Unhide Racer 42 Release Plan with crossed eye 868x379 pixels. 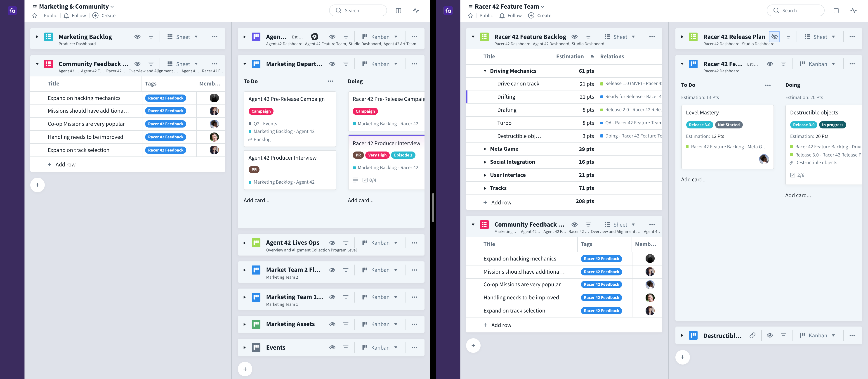pyautogui.click(x=774, y=37)
